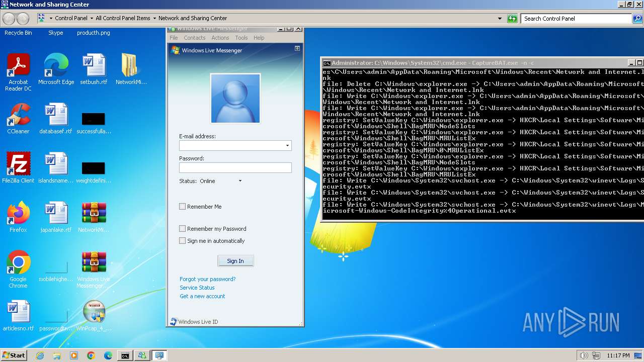Check Remember Me box

pos(183,207)
